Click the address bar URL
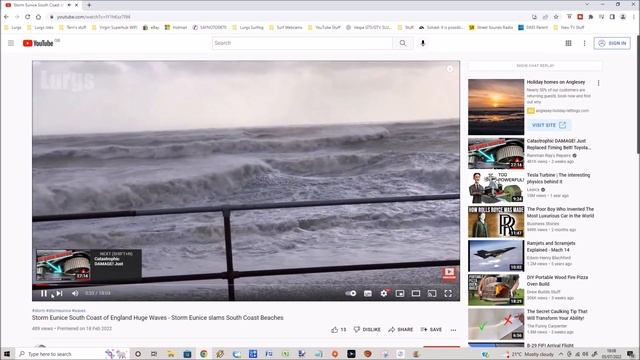The image size is (640, 360). pos(93,17)
